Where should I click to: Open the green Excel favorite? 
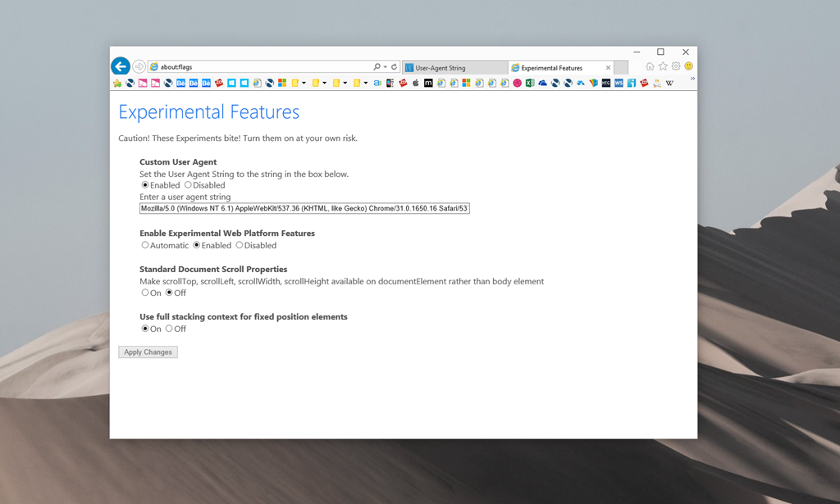[x=530, y=83]
